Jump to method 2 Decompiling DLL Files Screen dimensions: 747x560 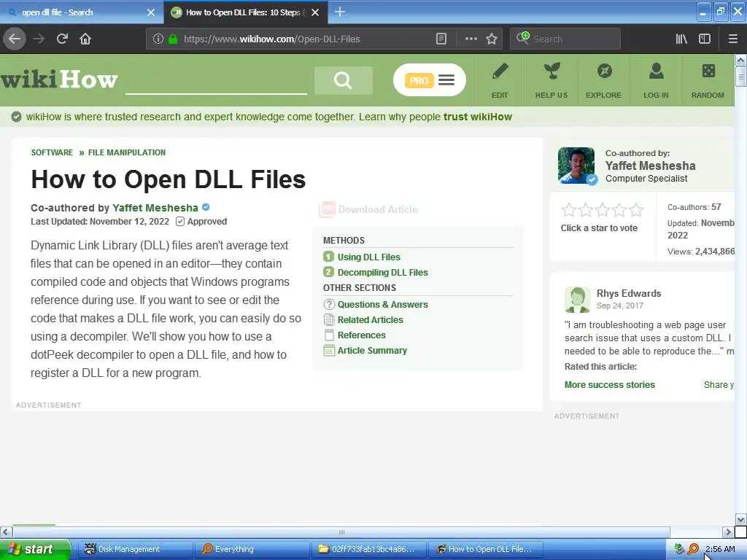point(382,273)
